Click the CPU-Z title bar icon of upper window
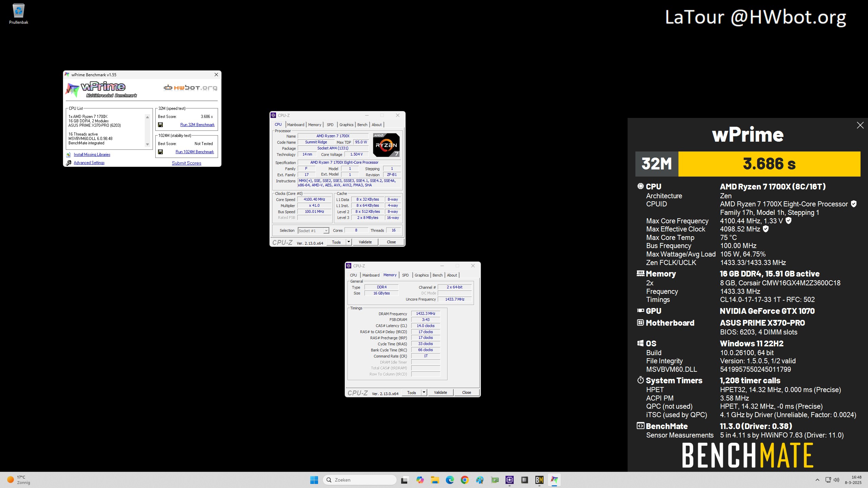 point(273,116)
